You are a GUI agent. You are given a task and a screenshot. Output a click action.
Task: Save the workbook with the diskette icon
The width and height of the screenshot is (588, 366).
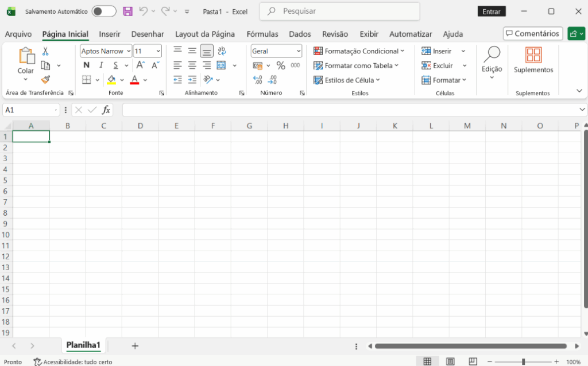click(x=128, y=11)
